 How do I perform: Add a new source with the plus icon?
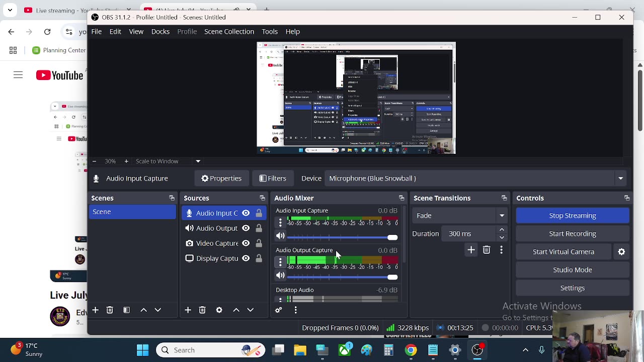(x=188, y=310)
